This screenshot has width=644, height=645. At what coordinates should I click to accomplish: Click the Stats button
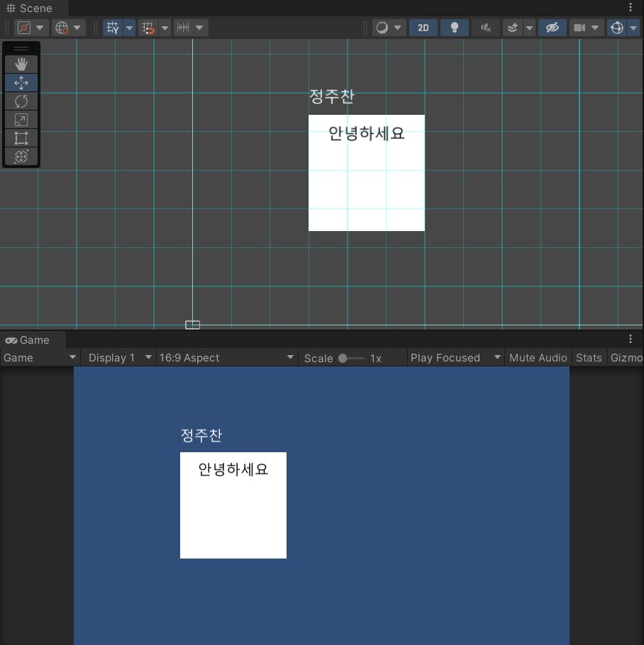(x=589, y=358)
